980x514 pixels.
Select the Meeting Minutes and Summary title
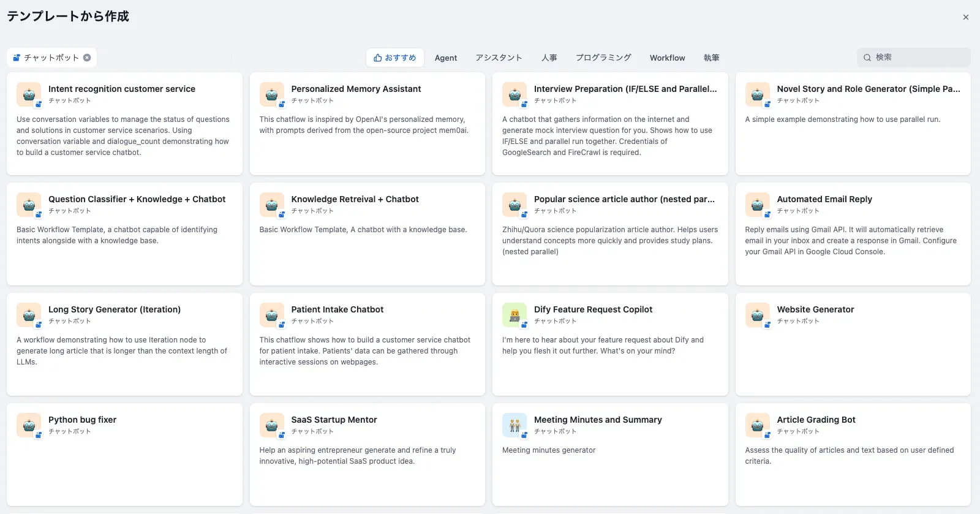tap(598, 420)
